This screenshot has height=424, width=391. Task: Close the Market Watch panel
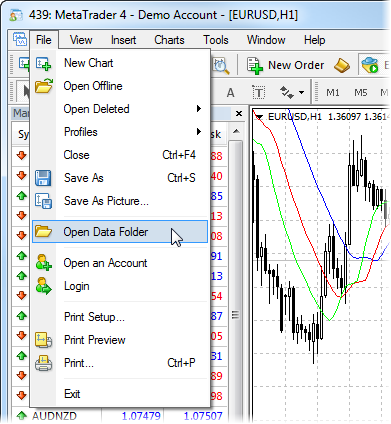pos(239,114)
